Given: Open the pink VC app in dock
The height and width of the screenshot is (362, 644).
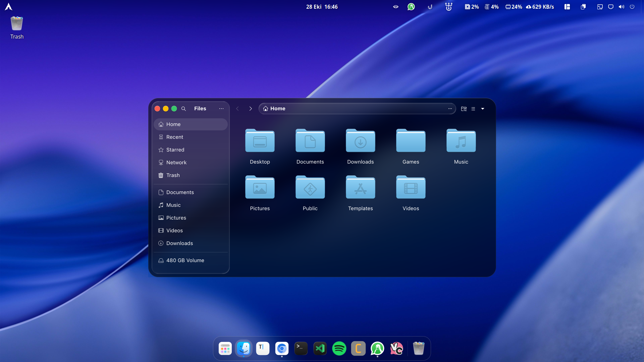Looking at the screenshot, I should coord(396,349).
